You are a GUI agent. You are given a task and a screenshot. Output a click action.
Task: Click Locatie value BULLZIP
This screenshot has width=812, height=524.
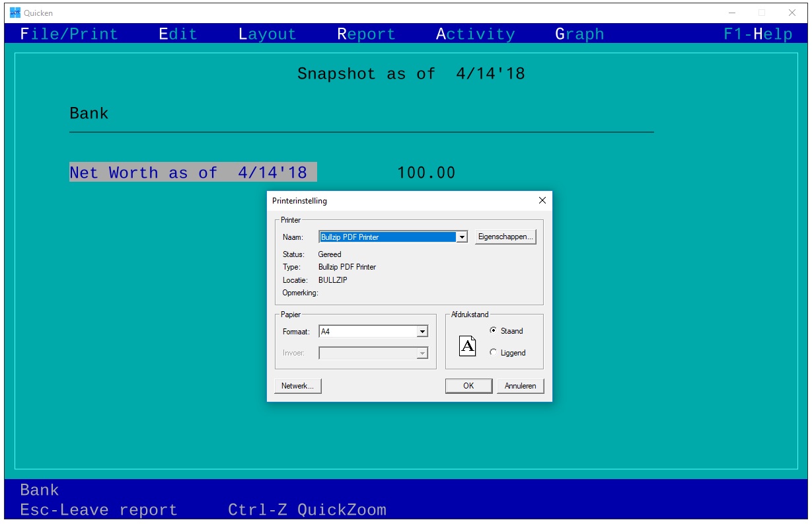[332, 280]
